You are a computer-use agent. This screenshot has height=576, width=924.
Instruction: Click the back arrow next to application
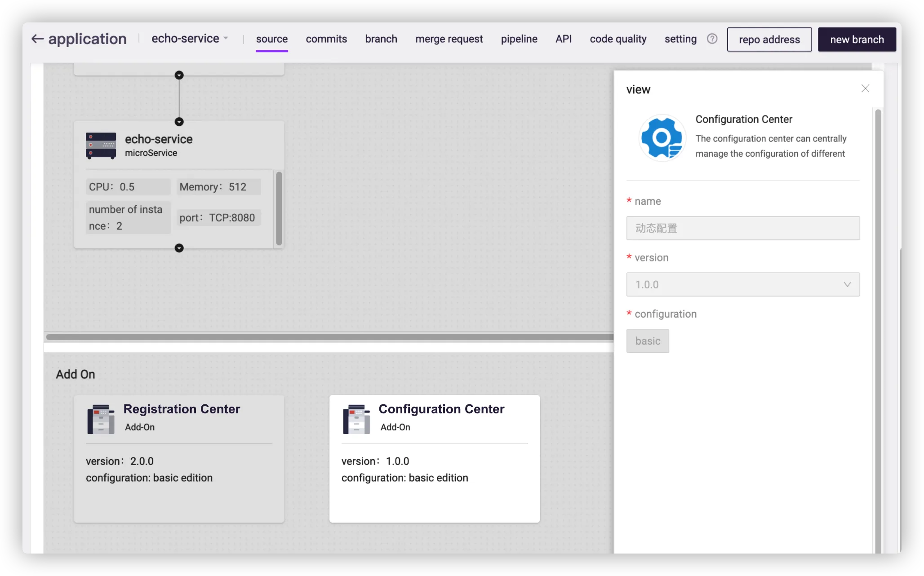pos(37,39)
